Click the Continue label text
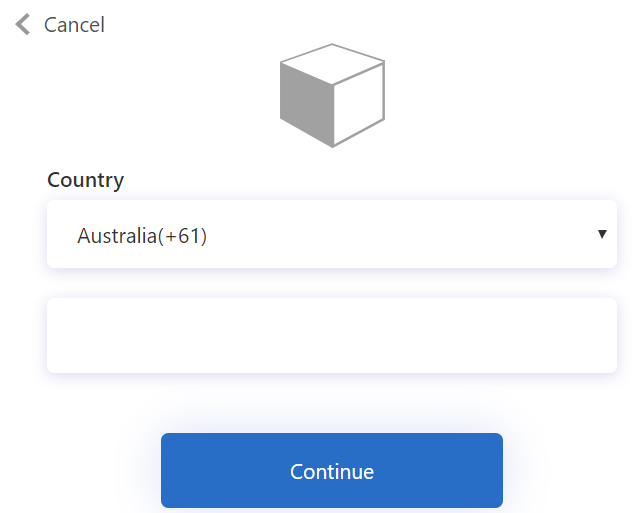This screenshot has width=636, height=513. [331, 471]
